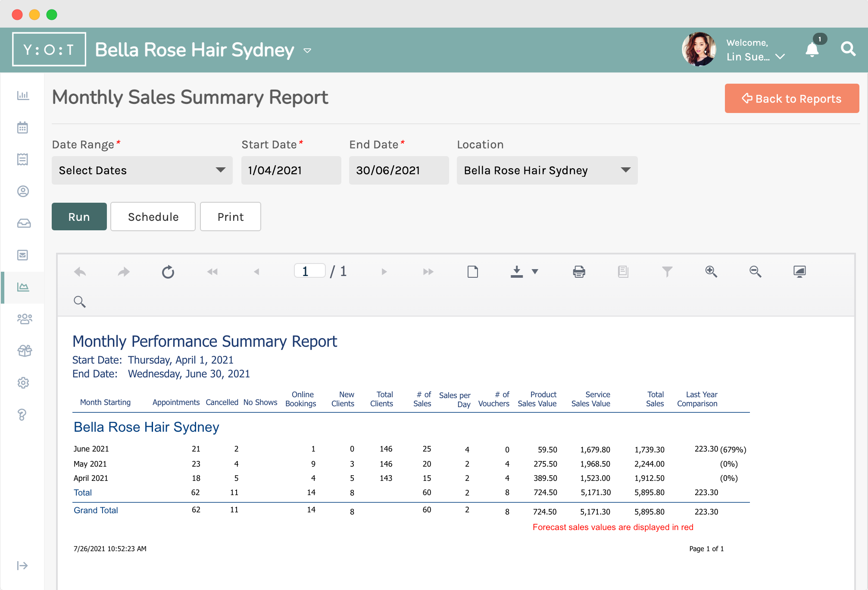This screenshot has height=590, width=868.
Task: Click the notification bell icon
Action: coord(812,50)
